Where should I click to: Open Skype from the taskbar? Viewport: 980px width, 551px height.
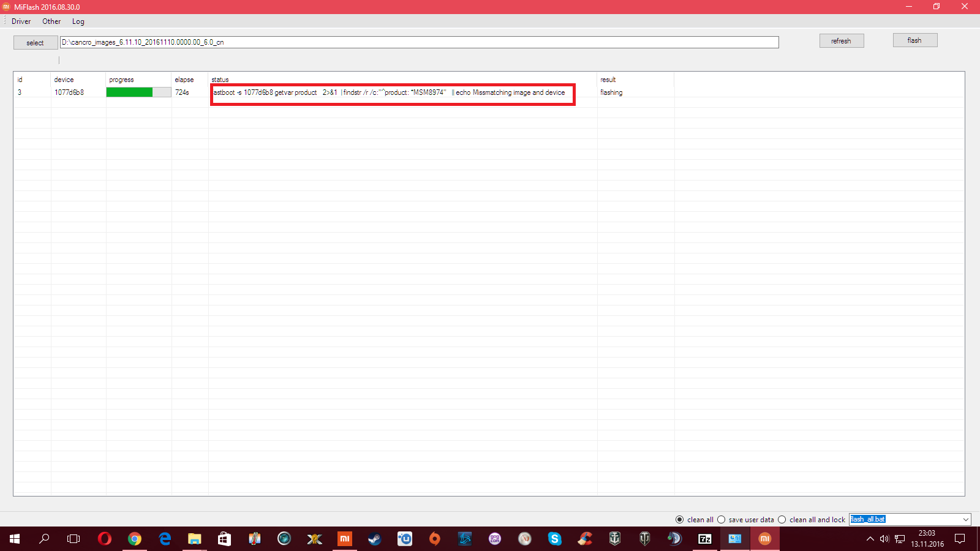click(555, 539)
